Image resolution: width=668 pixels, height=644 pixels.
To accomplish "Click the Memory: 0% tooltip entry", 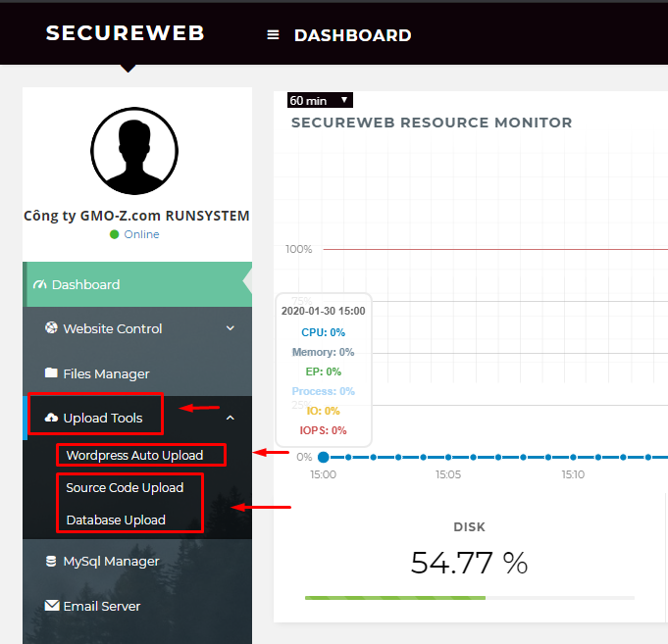I will 324,352.
